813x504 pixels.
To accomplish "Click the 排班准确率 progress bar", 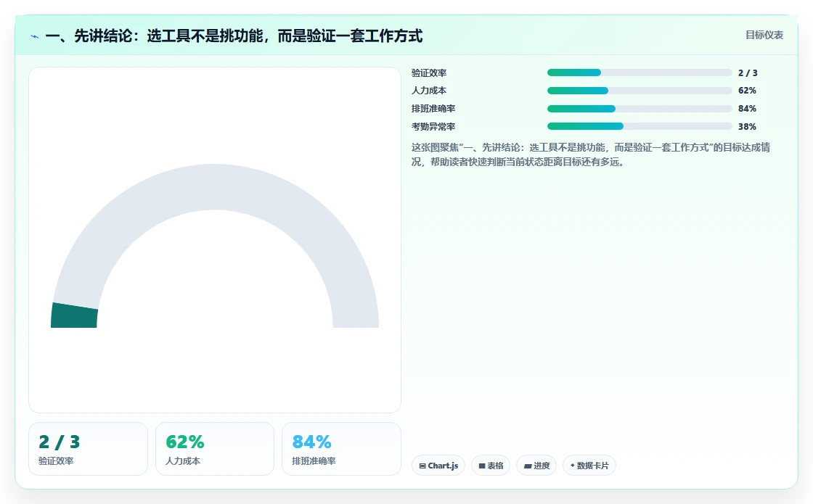I will (640, 109).
